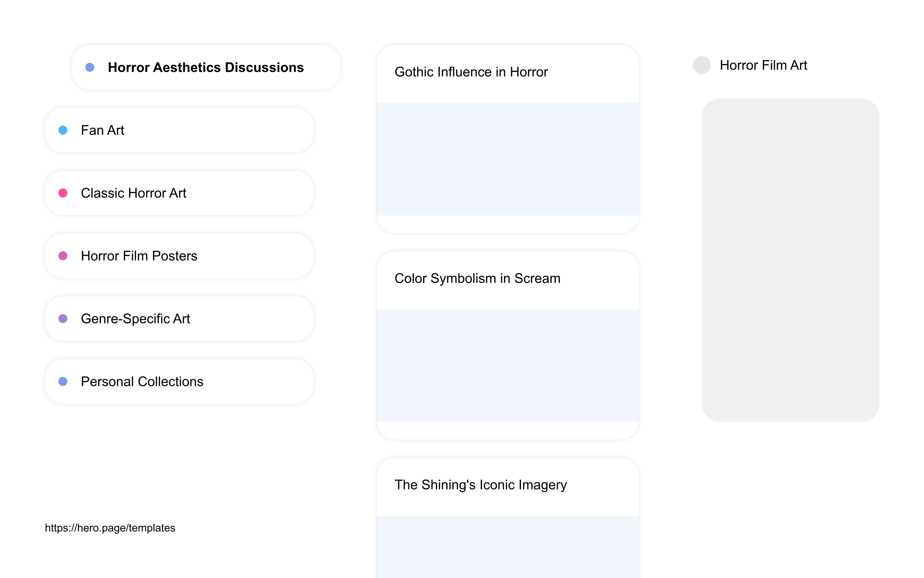Click The Shining's Iconic Imagery image placeholder
The width and height of the screenshot is (924, 578).
[507, 547]
